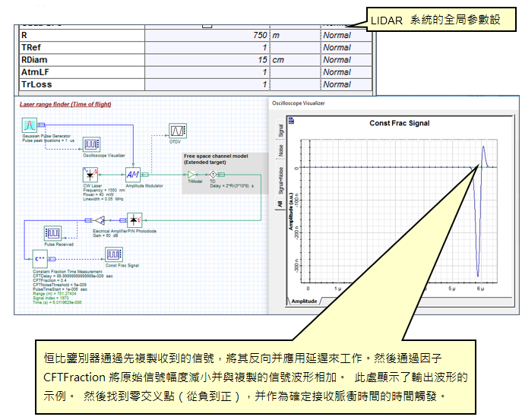The height and width of the screenshot is (420, 522).
Task: Switch to the Noise vertical tab
Action: pos(280,150)
